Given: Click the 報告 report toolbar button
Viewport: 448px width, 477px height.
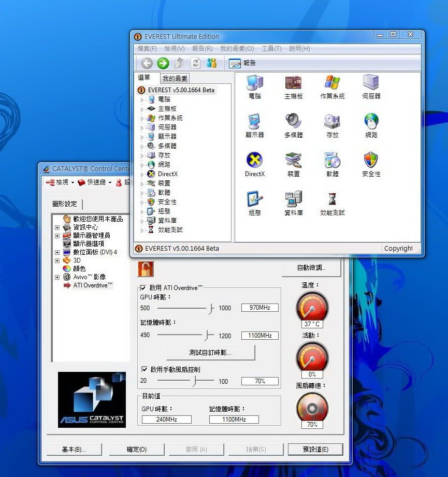Looking at the screenshot, I should tap(242, 63).
